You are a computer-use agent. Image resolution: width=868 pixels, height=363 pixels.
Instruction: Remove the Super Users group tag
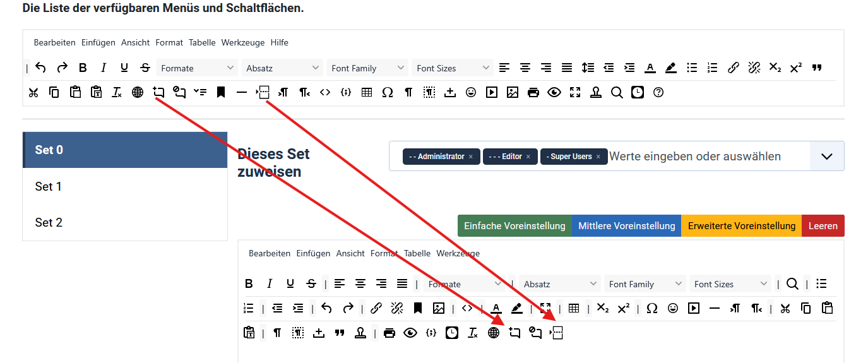coord(598,157)
